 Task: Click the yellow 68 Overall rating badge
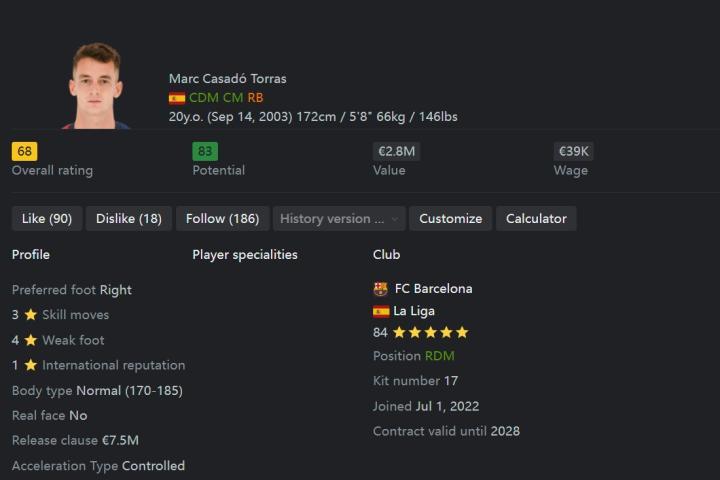(24, 152)
